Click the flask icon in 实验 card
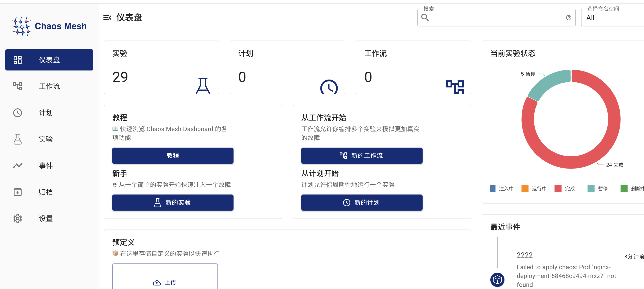 pos(203,86)
